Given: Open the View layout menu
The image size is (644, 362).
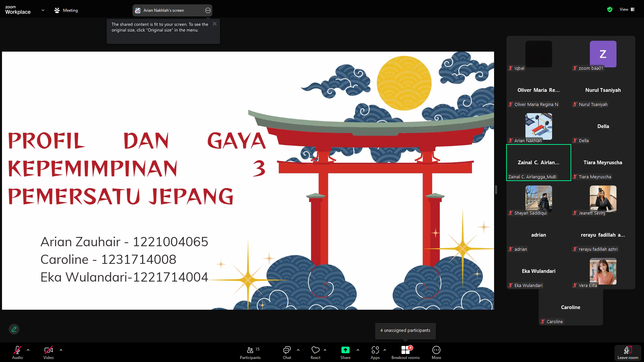Looking at the screenshot, I should pos(627,9).
